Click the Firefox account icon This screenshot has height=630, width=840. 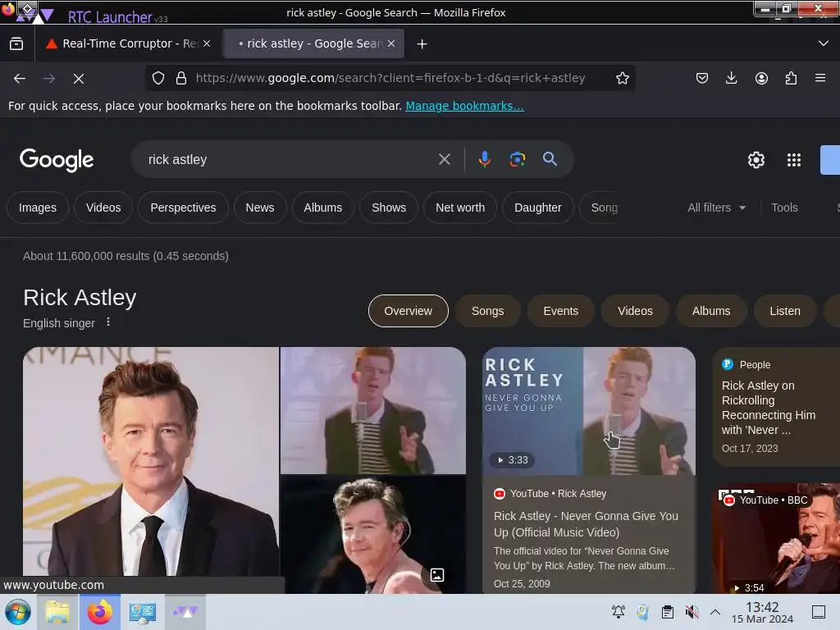761,78
